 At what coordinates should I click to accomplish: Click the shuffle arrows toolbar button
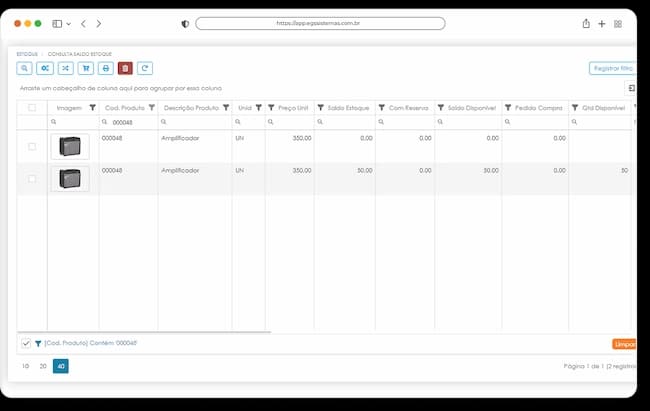(x=65, y=68)
